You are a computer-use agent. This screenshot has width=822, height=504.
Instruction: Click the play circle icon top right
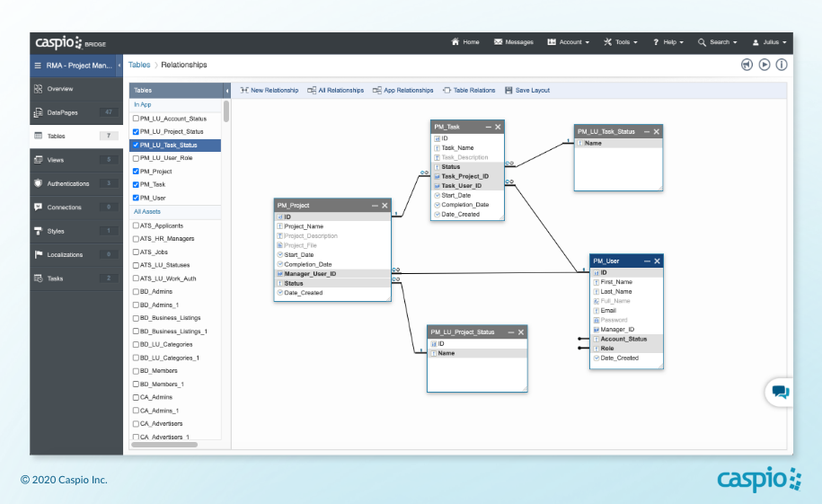click(x=765, y=65)
